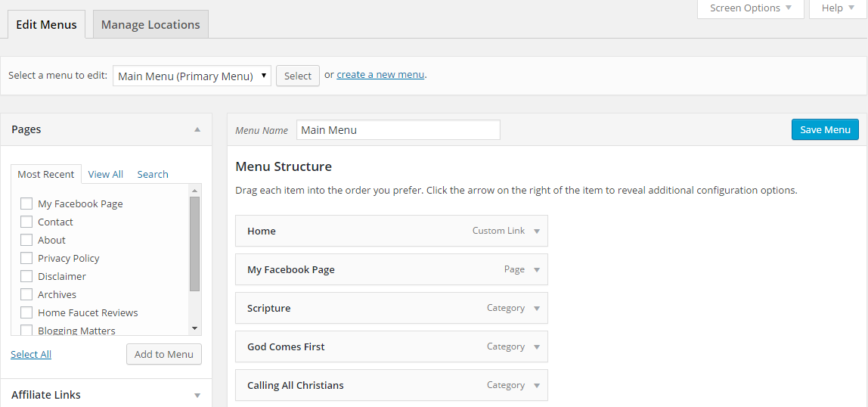The width and height of the screenshot is (868, 407).
Task: Click the create a new menu link
Action: pyautogui.click(x=380, y=75)
